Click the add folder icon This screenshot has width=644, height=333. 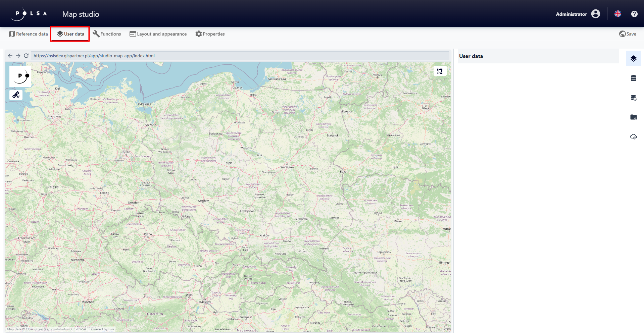tap(633, 117)
